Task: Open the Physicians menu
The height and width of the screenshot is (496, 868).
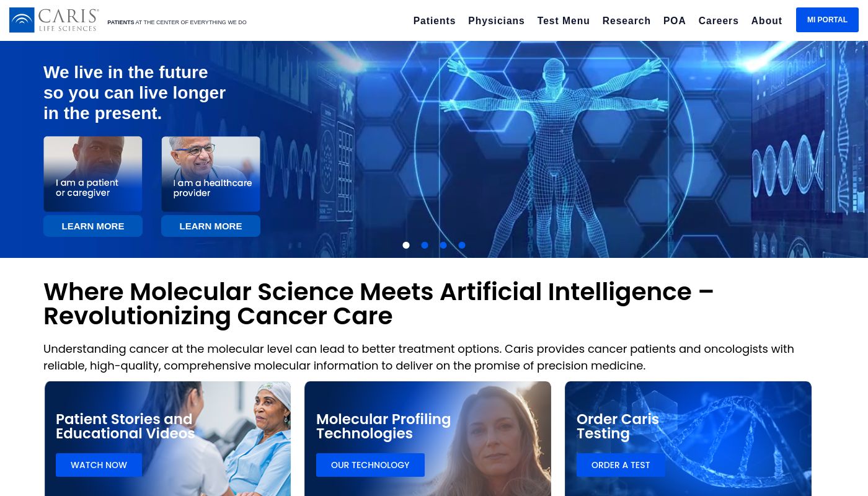Action: tap(496, 20)
